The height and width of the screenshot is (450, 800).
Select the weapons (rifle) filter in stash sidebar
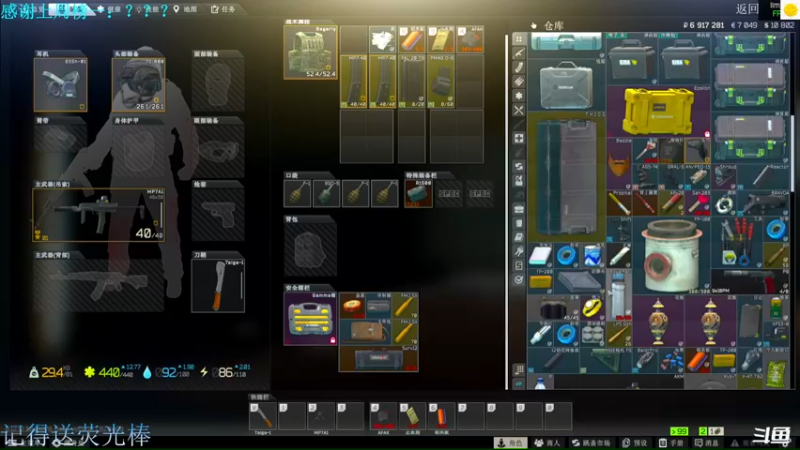(519, 53)
